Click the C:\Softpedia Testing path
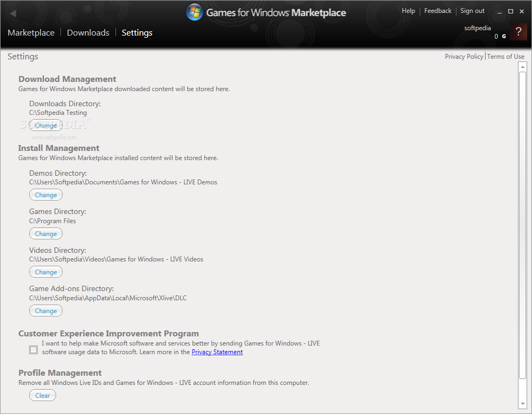 click(58, 113)
